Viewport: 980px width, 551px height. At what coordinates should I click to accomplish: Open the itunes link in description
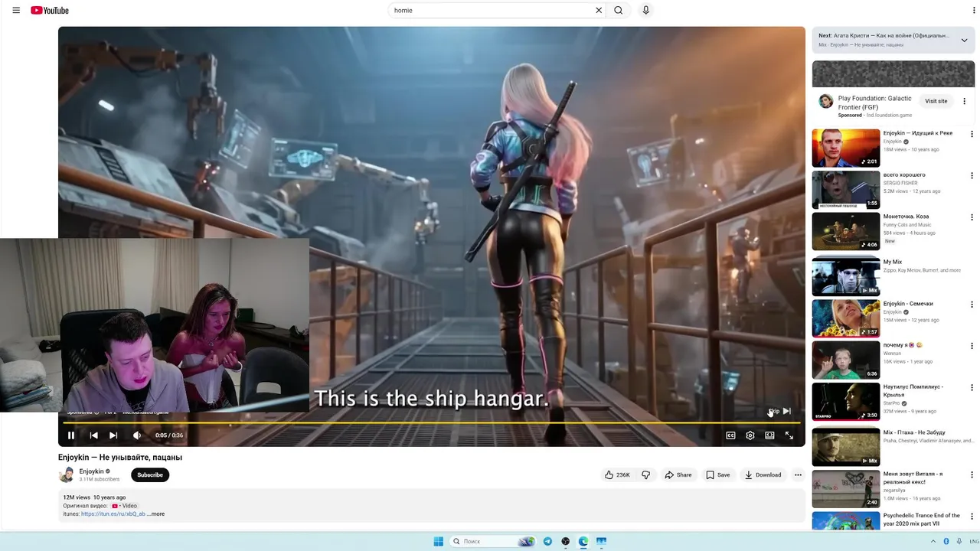click(113, 514)
